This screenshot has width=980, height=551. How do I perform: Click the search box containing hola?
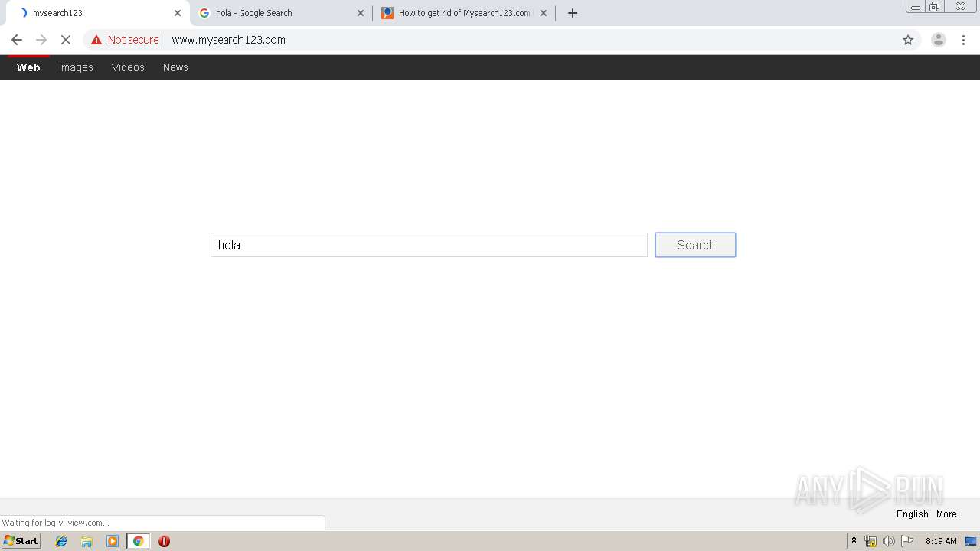[429, 245]
